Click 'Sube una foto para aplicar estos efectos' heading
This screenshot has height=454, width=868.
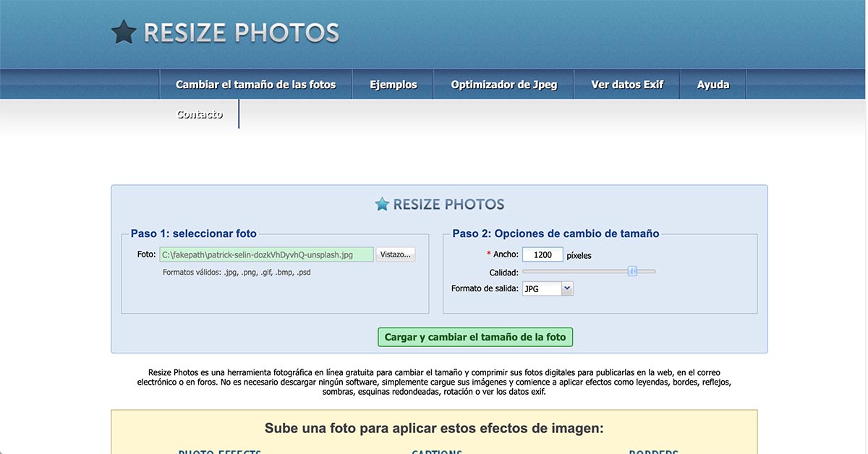coord(434,428)
